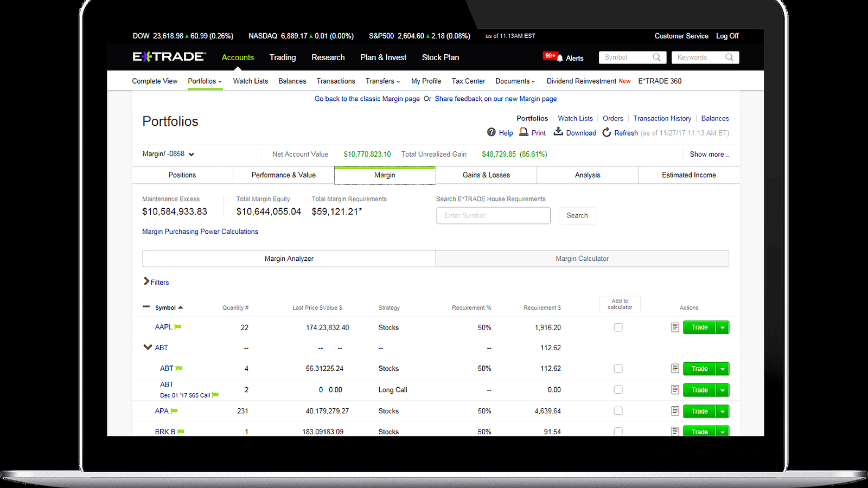This screenshot has width=868, height=488.
Task: Open the Trade dropdown arrow for APA
Action: (722, 411)
